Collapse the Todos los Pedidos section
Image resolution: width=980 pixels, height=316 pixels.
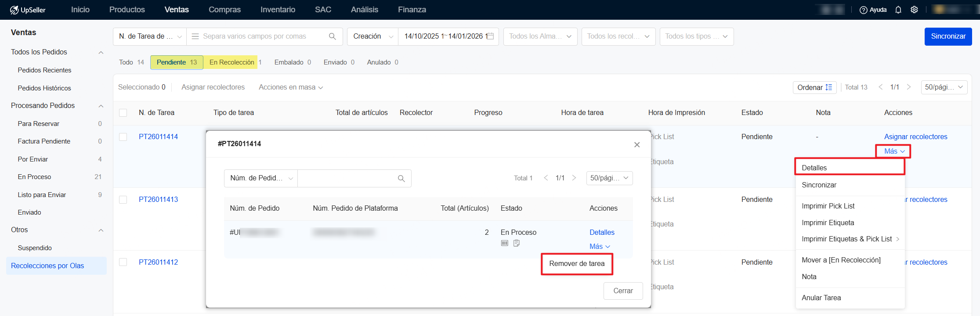tap(101, 52)
